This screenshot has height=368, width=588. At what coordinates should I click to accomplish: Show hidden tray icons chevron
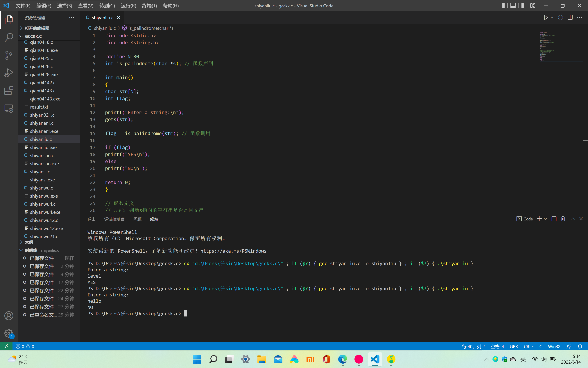click(x=486, y=359)
